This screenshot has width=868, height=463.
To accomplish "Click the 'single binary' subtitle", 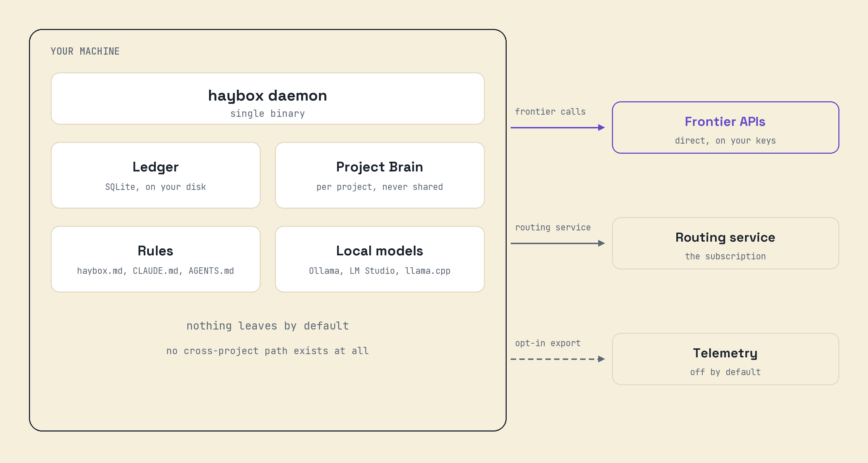I will [x=268, y=114].
